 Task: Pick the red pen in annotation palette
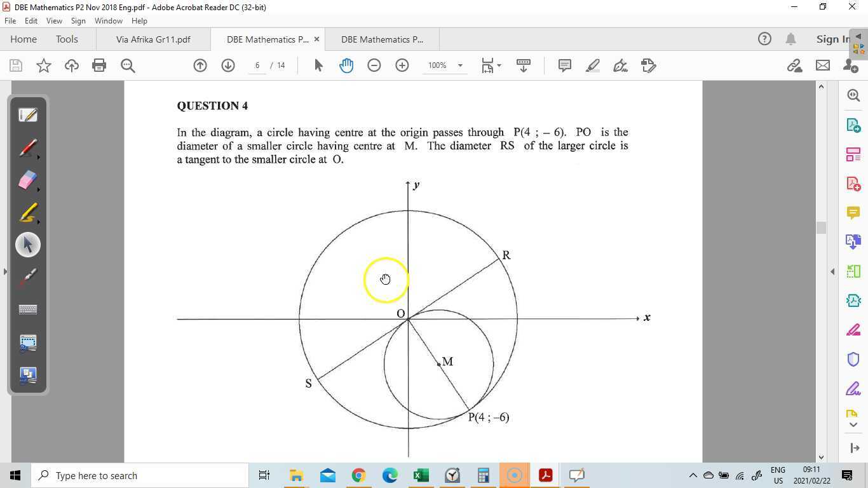(28, 148)
